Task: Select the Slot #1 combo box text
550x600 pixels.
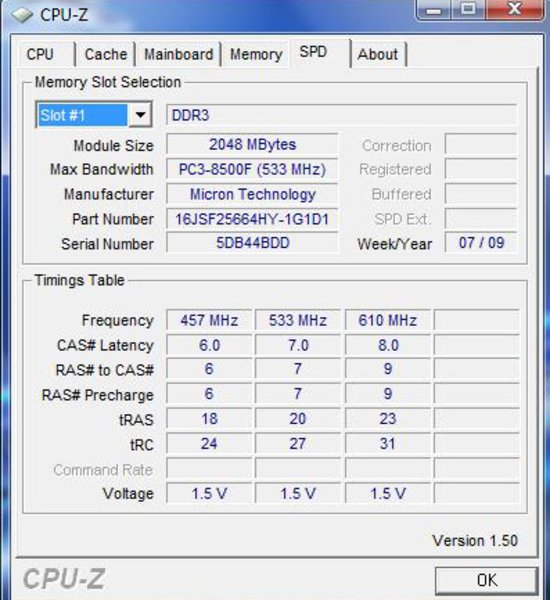Action: click(83, 115)
